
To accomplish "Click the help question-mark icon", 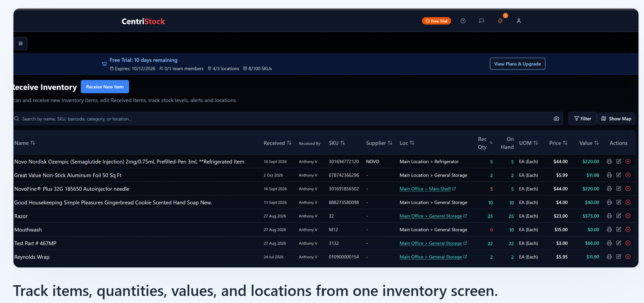I will click(463, 21).
